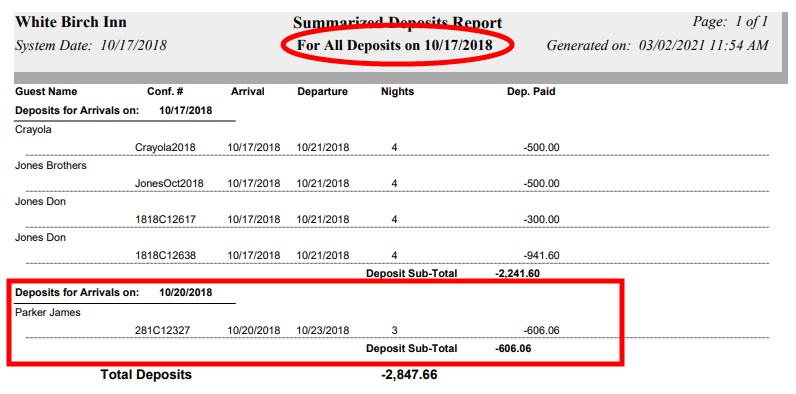Select the circled 'For All Deposits on 10/17/2018' heading
This screenshot has width=796, height=394.
coord(394,45)
